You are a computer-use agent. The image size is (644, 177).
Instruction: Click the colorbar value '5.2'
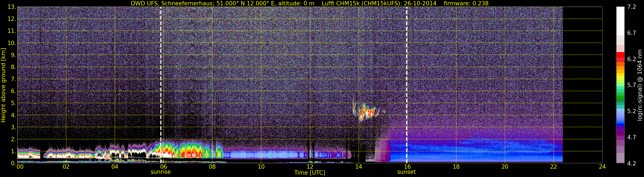pyautogui.click(x=632, y=111)
